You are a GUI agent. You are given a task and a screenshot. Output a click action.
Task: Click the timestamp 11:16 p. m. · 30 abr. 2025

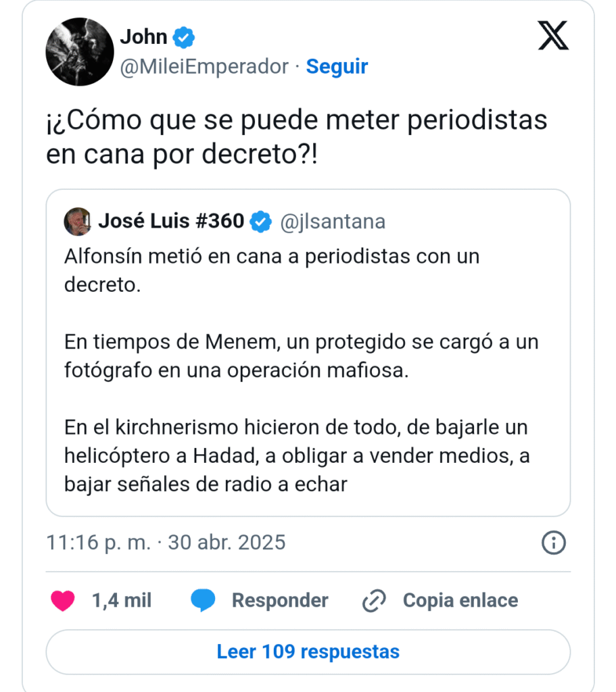(x=166, y=542)
